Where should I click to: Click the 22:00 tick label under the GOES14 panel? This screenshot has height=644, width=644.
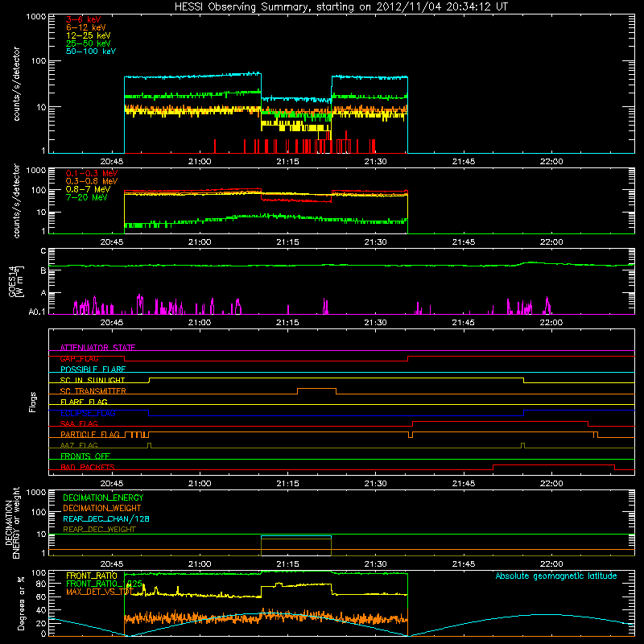click(551, 323)
